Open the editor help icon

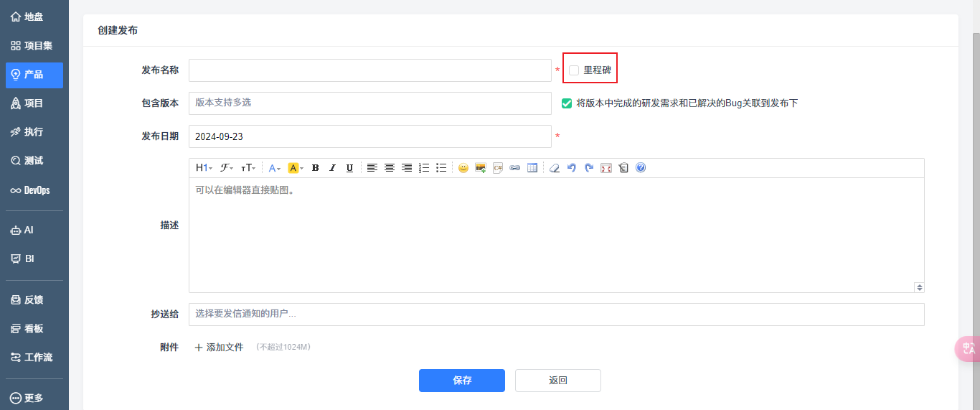(641, 168)
